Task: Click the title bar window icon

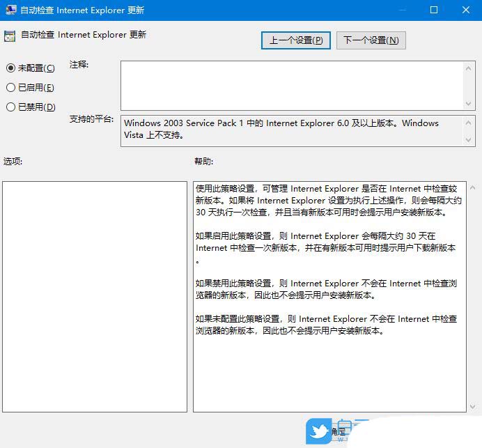Action: pyautogui.click(x=10, y=10)
